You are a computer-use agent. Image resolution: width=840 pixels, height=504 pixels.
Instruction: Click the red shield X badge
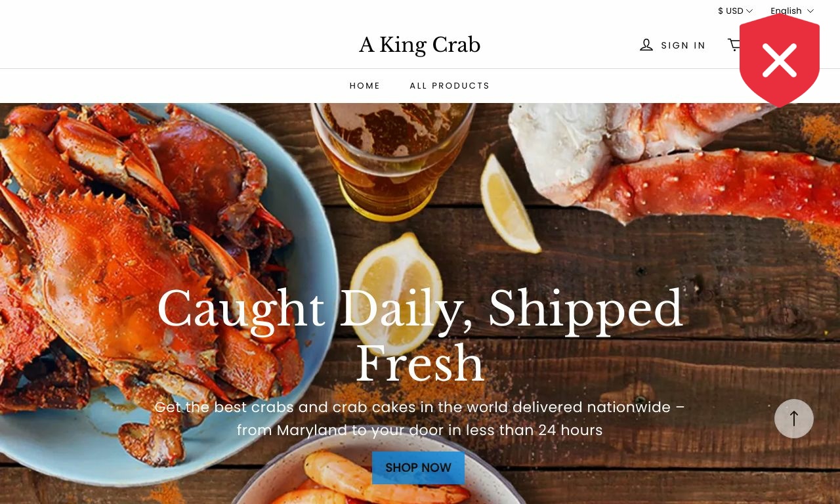click(779, 60)
